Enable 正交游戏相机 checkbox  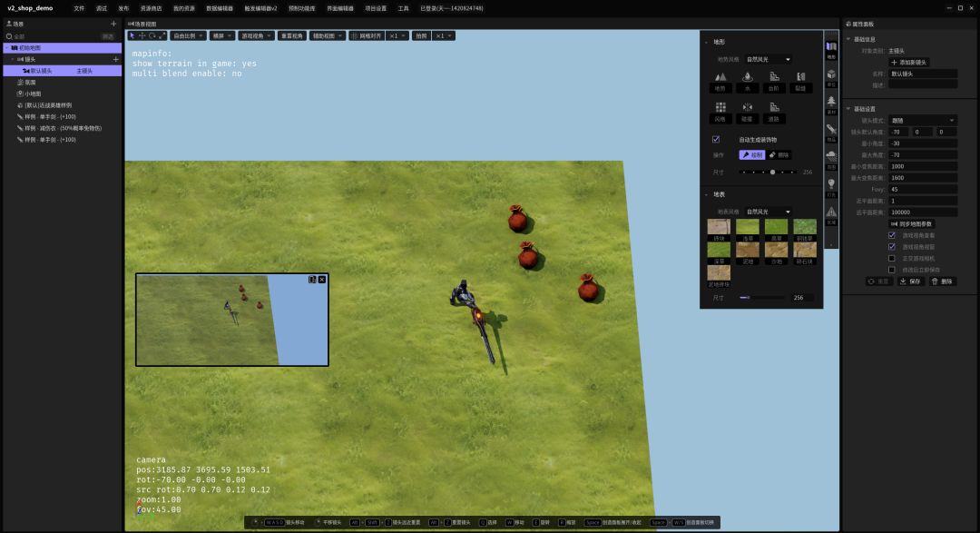point(892,259)
